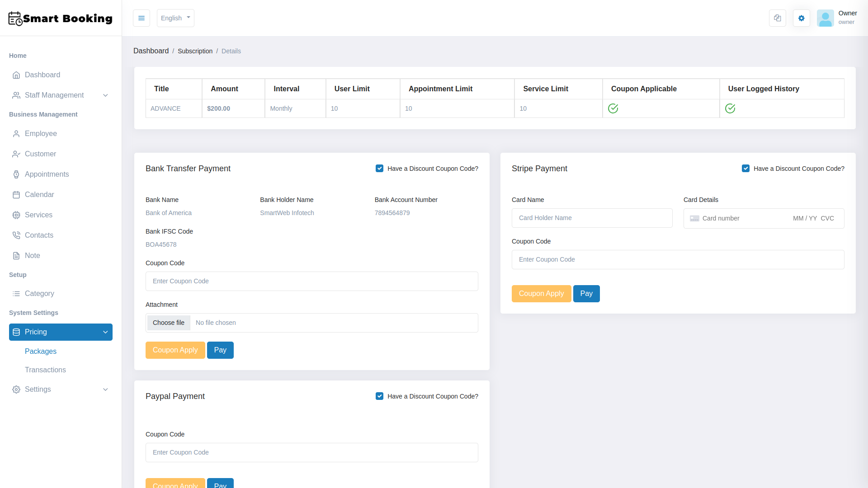Image resolution: width=868 pixels, height=488 pixels.
Task: Select the Dashboard icon in sidebar
Action: tap(16, 75)
